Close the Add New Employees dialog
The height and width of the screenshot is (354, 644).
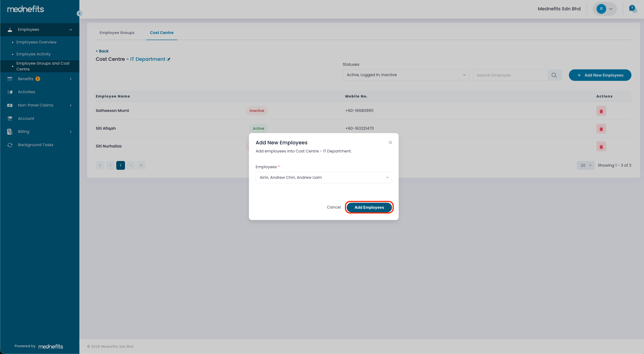coord(390,143)
